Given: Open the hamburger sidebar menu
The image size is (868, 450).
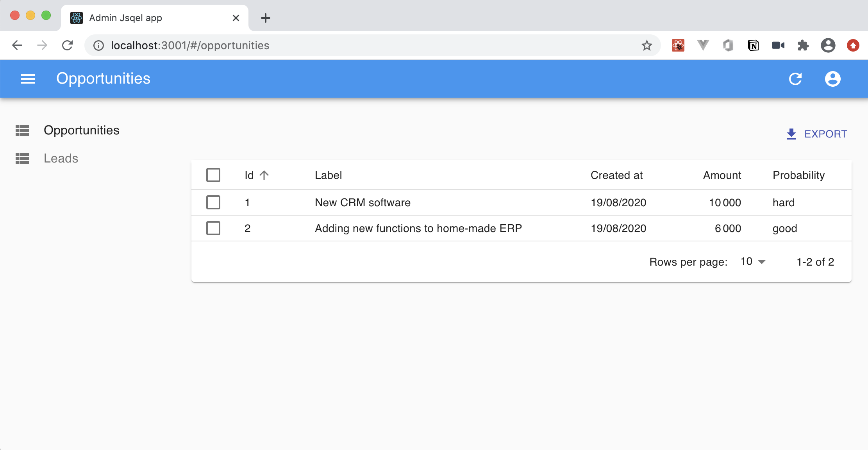Looking at the screenshot, I should point(28,79).
